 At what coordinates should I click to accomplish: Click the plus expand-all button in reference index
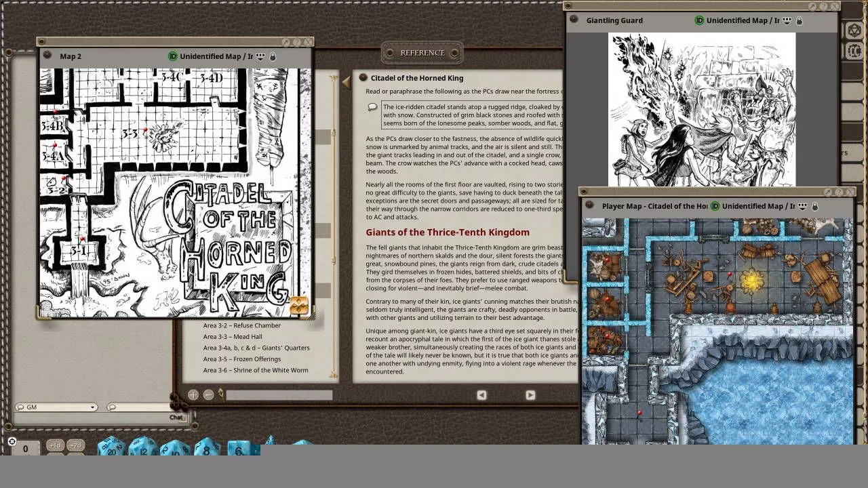(193, 394)
